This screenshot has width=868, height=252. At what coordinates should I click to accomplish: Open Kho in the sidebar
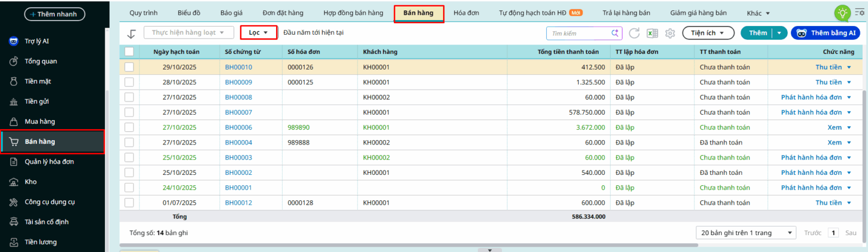[30, 182]
